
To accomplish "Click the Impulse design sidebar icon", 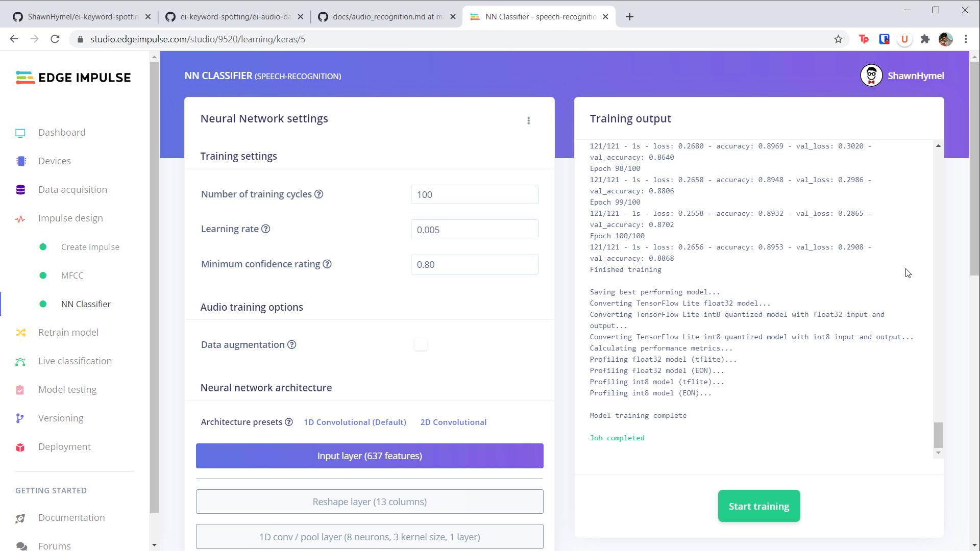I will [x=20, y=218].
